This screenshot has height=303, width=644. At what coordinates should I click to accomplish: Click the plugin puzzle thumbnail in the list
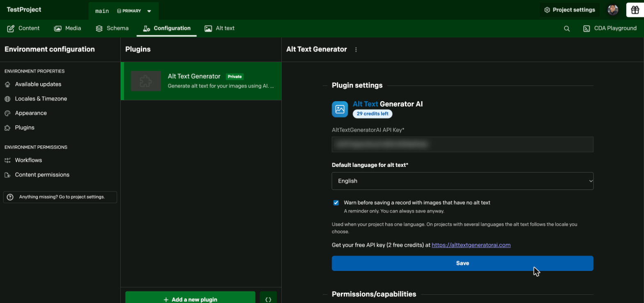tap(146, 81)
